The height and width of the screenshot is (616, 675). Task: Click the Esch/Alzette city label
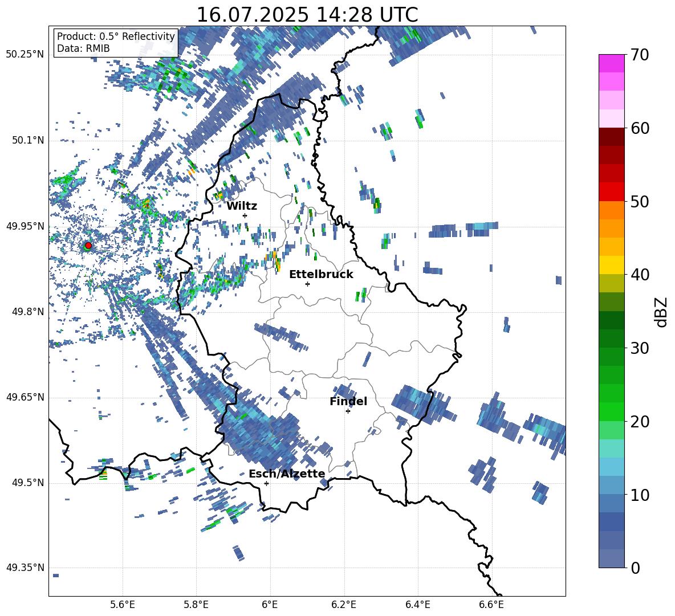pos(287,474)
